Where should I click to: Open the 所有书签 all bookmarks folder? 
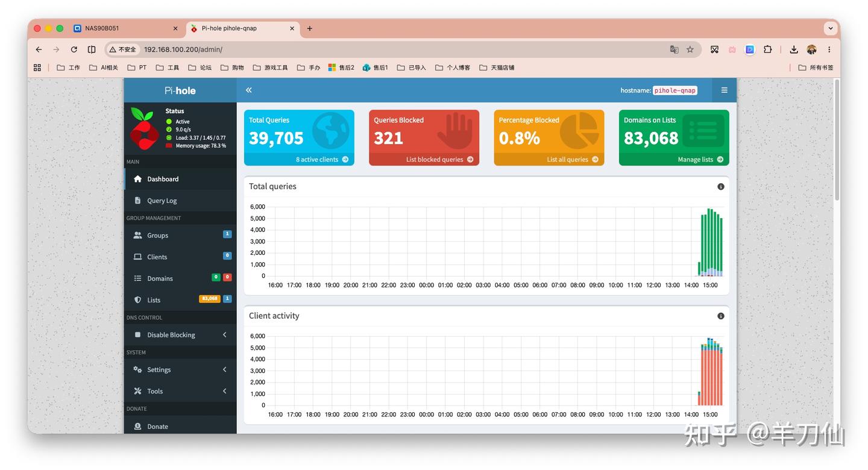point(816,67)
